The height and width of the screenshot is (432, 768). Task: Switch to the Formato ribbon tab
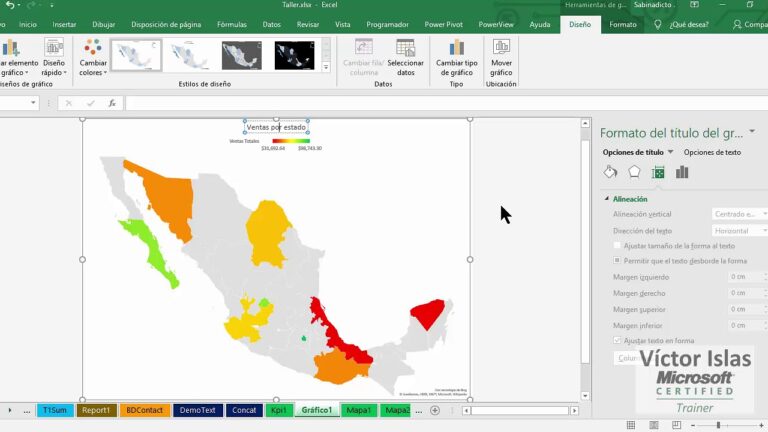(x=623, y=24)
